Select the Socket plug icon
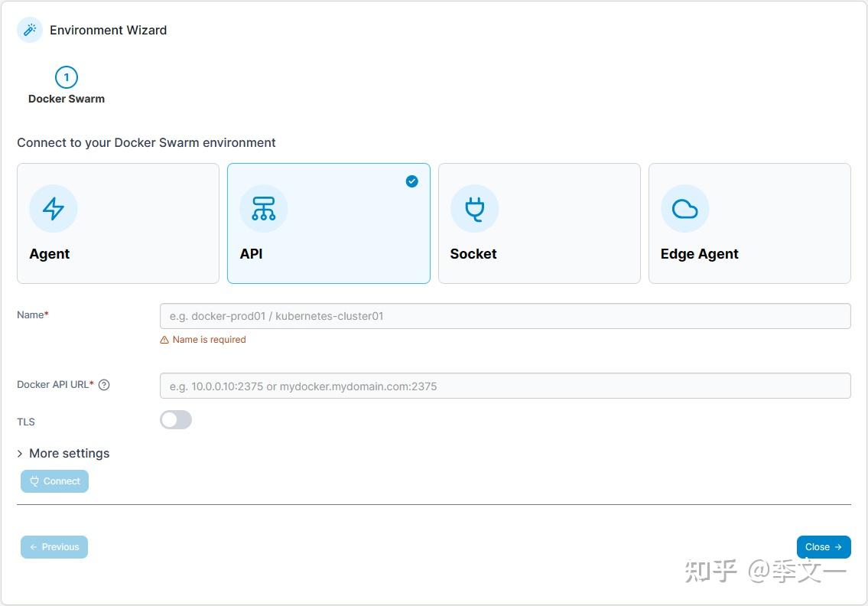This screenshot has height=606, width=868. coord(474,208)
